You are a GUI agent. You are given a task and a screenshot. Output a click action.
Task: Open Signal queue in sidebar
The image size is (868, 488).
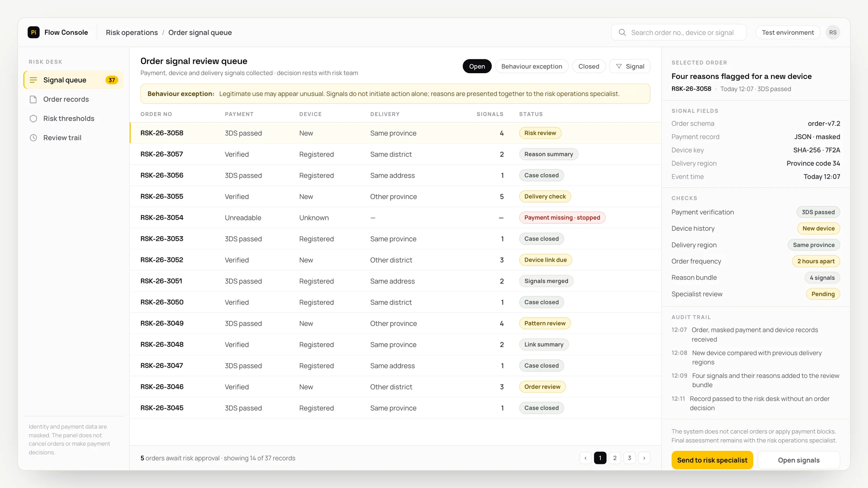pyautogui.click(x=74, y=80)
